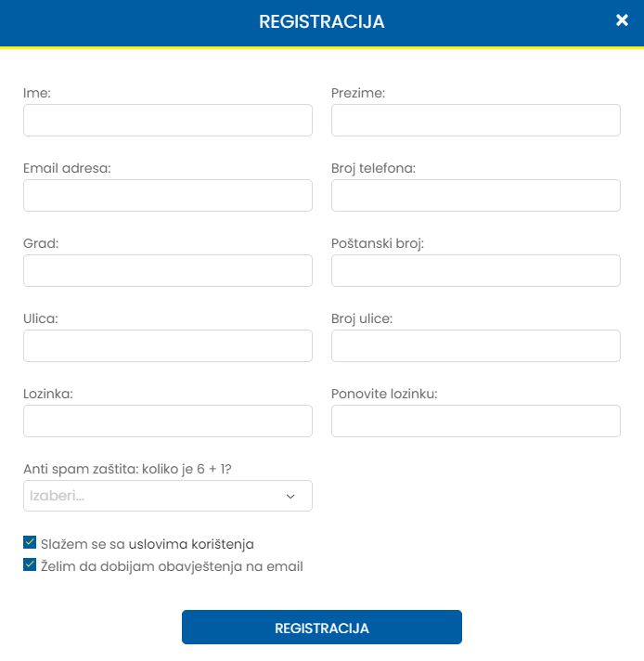
Task: Select the Poštanski broj field
Action: (x=476, y=271)
